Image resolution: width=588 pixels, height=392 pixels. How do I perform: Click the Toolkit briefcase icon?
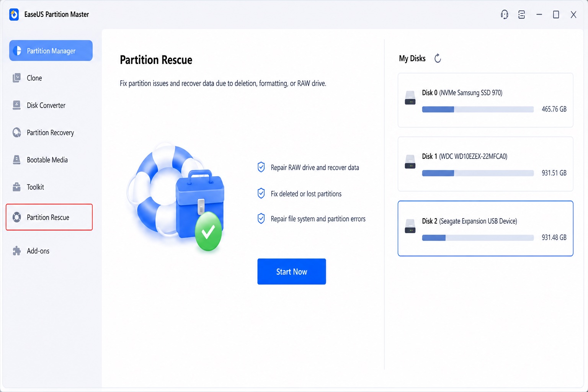[16, 187]
